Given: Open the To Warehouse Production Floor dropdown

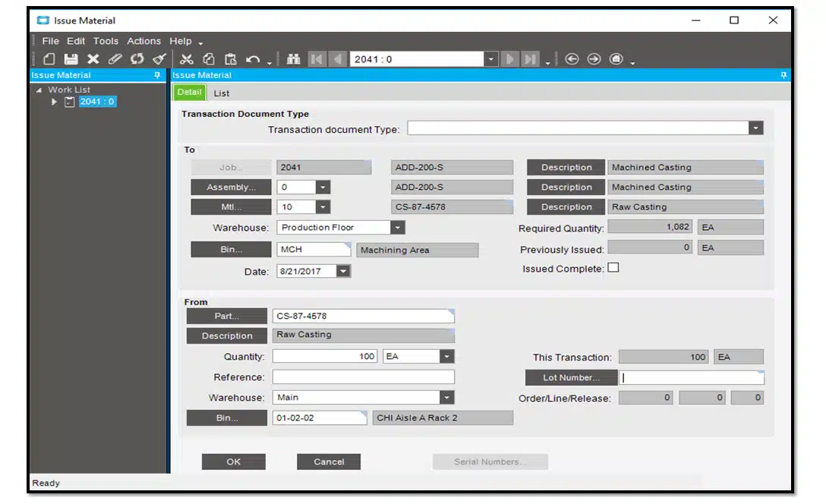Looking at the screenshot, I should tap(398, 227).
